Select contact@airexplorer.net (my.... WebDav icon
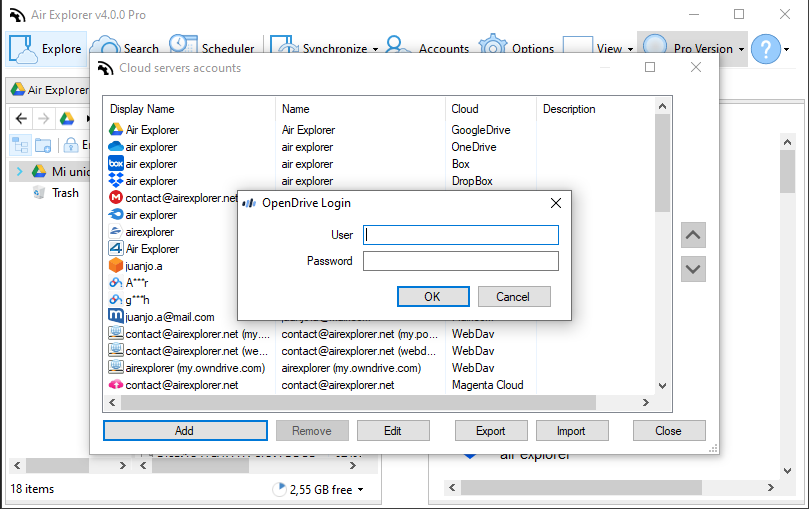809x509 pixels. pyautogui.click(x=116, y=333)
